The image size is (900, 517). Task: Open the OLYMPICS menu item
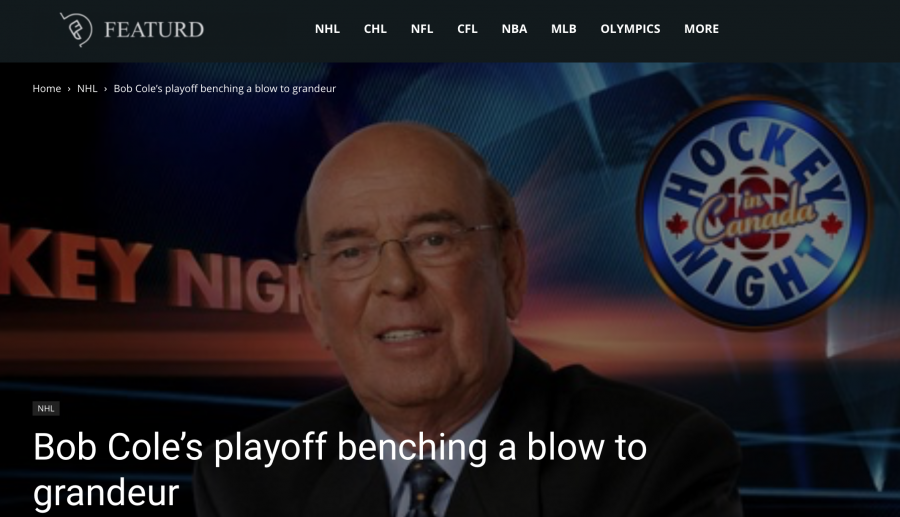(x=630, y=29)
